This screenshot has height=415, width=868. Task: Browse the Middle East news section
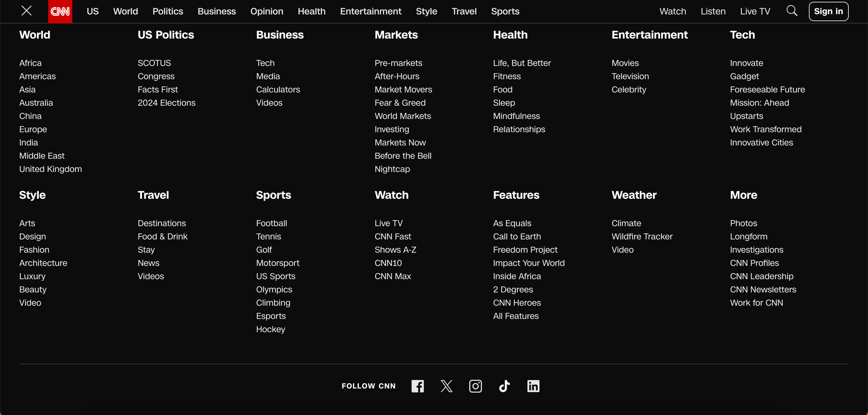(x=42, y=155)
